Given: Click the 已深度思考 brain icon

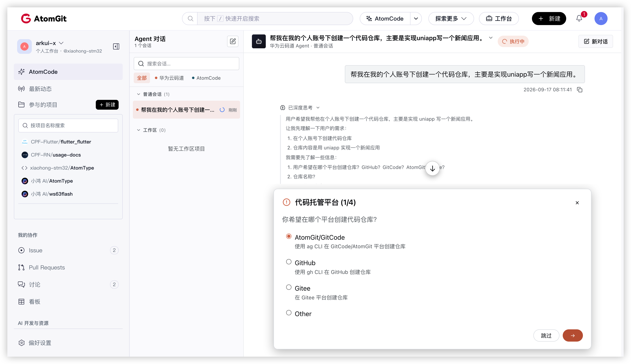Looking at the screenshot, I should (282, 108).
